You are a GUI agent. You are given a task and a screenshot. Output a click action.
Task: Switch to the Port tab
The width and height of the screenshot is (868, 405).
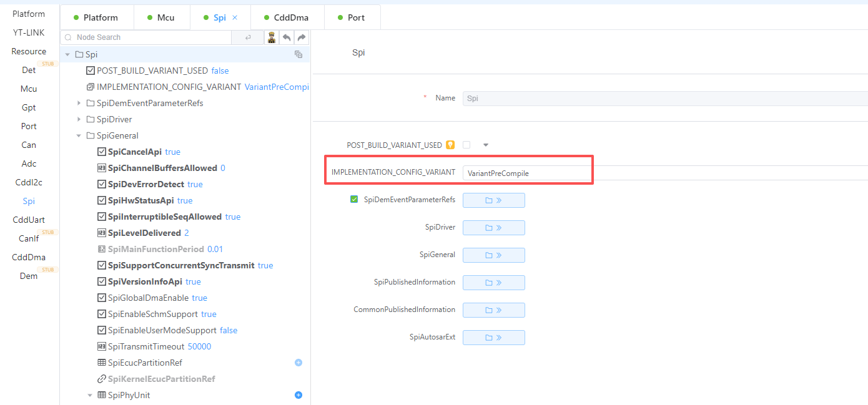(352, 17)
